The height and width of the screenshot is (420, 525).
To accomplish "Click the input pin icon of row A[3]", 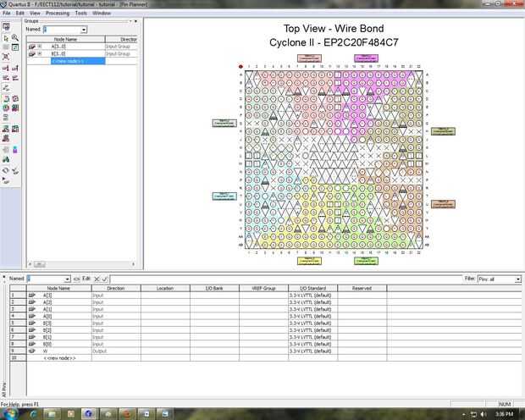I will 32,296.
